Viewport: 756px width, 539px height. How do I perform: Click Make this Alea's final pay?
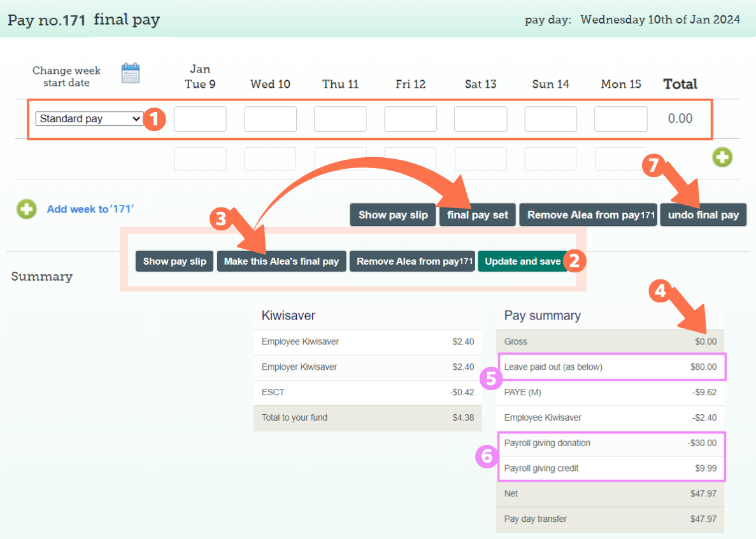[282, 261]
